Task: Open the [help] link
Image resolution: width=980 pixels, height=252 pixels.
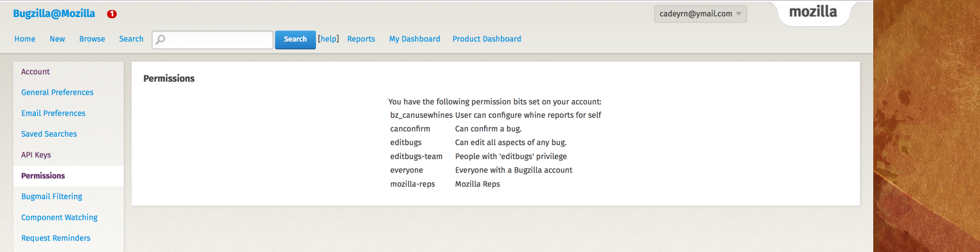Action: click(x=328, y=39)
